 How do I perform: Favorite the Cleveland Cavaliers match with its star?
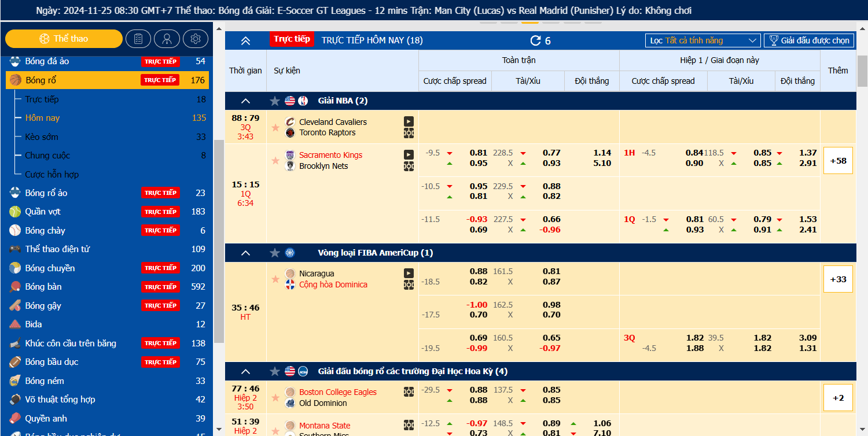tap(275, 127)
